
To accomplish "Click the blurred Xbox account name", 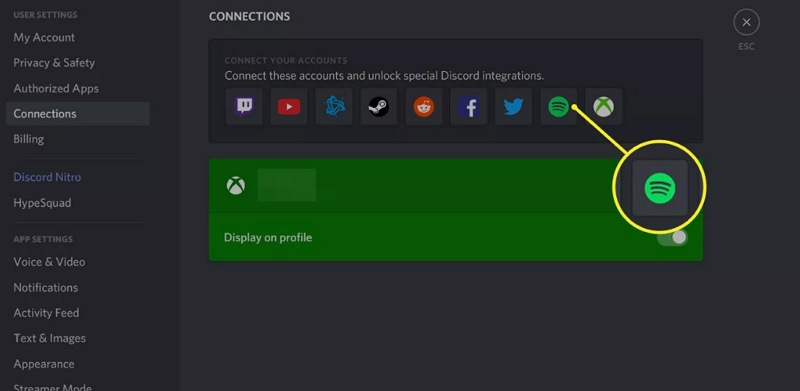I will pos(287,185).
